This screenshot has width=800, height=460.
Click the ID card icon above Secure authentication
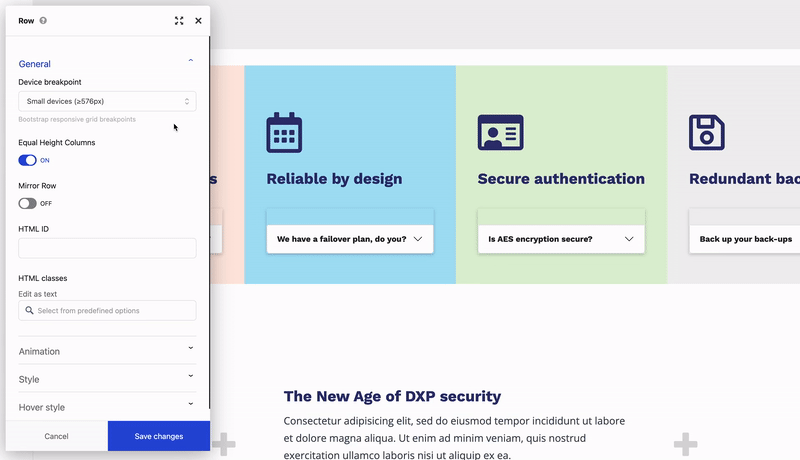click(500, 133)
